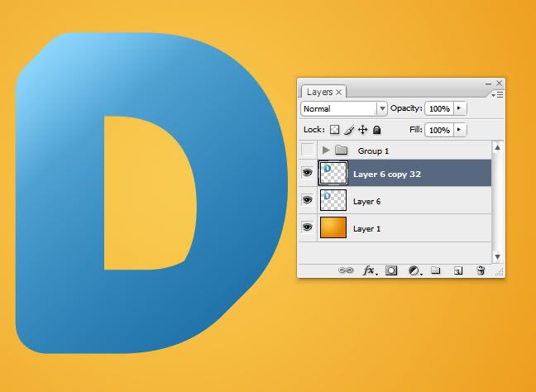Create new fill or adjustment layer
The image size is (536, 392).
coord(414,270)
